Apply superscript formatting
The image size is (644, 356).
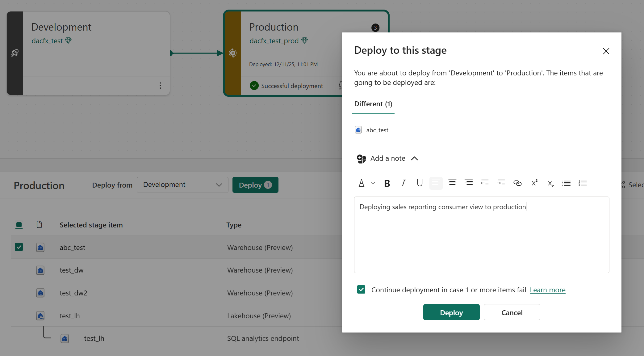click(x=534, y=183)
